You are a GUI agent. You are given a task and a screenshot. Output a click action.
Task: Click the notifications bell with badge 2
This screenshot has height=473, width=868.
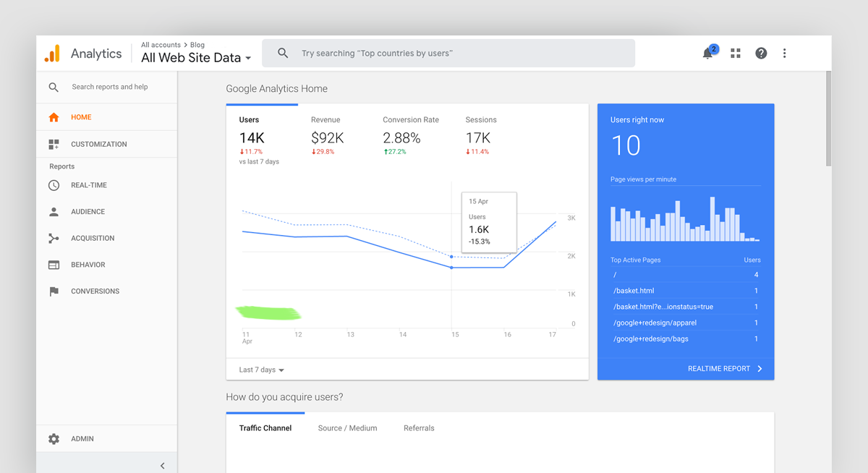[x=707, y=53]
